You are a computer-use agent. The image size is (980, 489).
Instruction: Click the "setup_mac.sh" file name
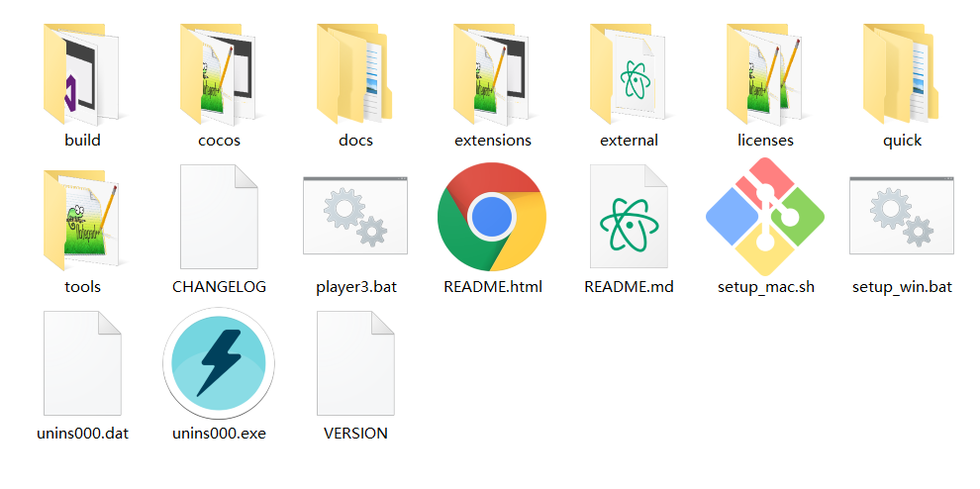pyautogui.click(x=765, y=287)
